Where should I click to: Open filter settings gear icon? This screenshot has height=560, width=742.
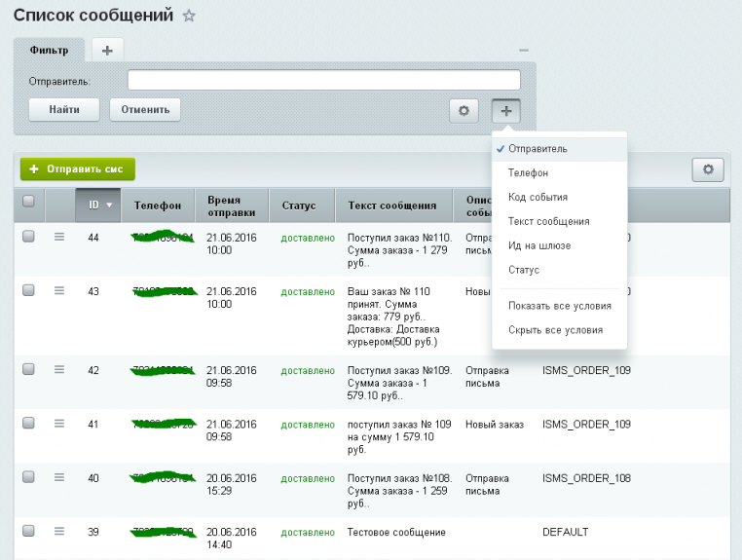coord(464,111)
